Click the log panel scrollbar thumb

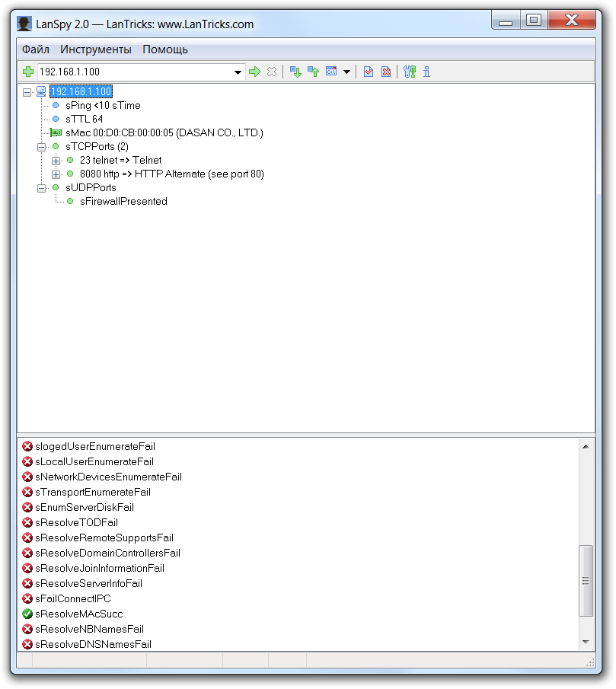click(586, 581)
